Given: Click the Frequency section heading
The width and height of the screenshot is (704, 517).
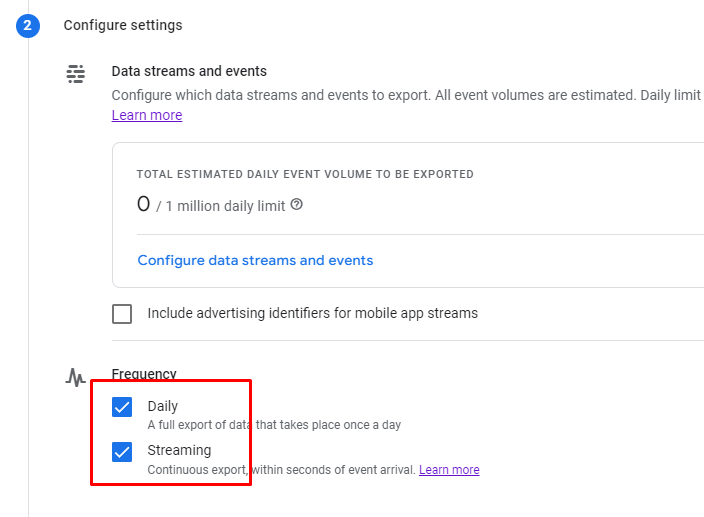Looking at the screenshot, I should click(x=144, y=374).
